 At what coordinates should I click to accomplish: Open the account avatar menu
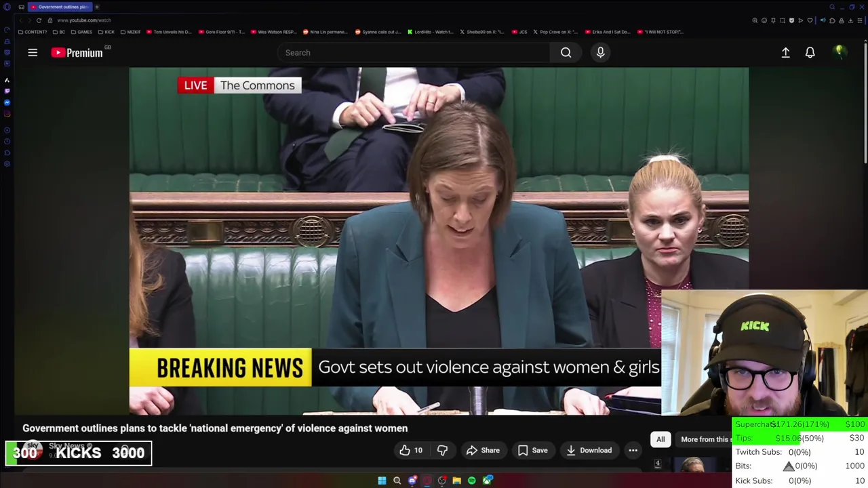tap(839, 52)
